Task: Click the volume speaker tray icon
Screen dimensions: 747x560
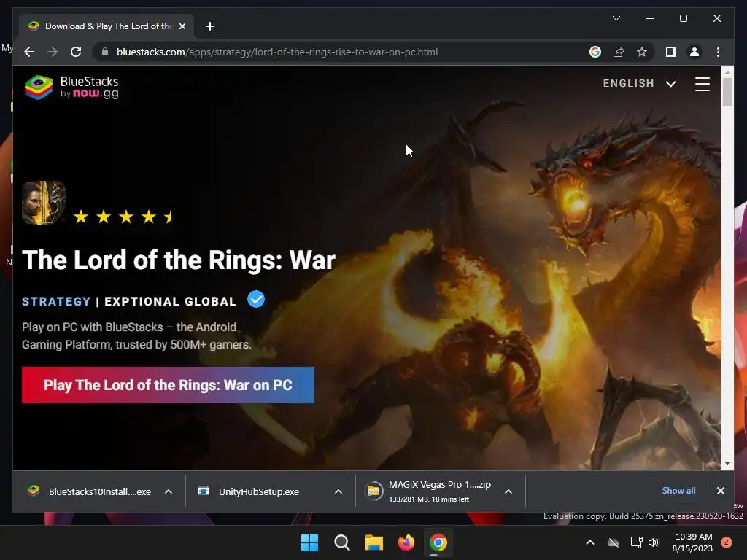Action: pyautogui.click(x=654, y=542)
